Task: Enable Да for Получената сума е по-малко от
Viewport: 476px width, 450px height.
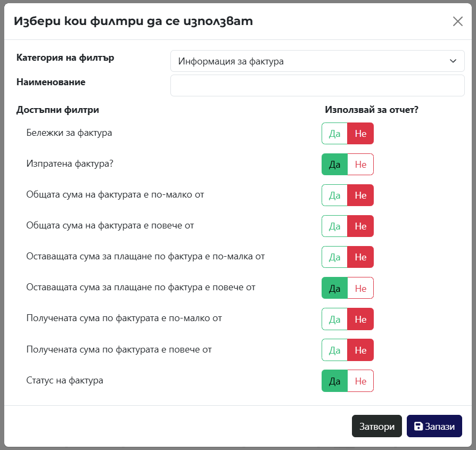Action: click(x=334, y=319)
